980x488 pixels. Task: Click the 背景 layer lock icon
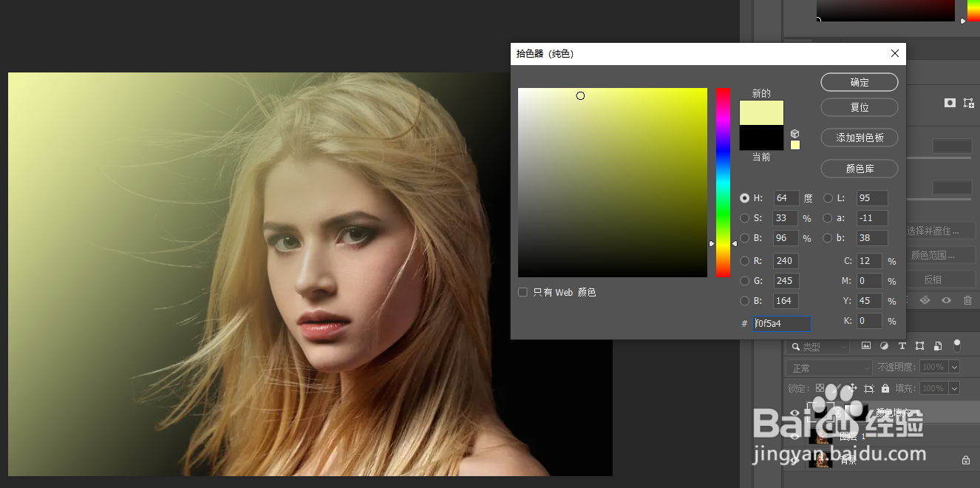965,460
